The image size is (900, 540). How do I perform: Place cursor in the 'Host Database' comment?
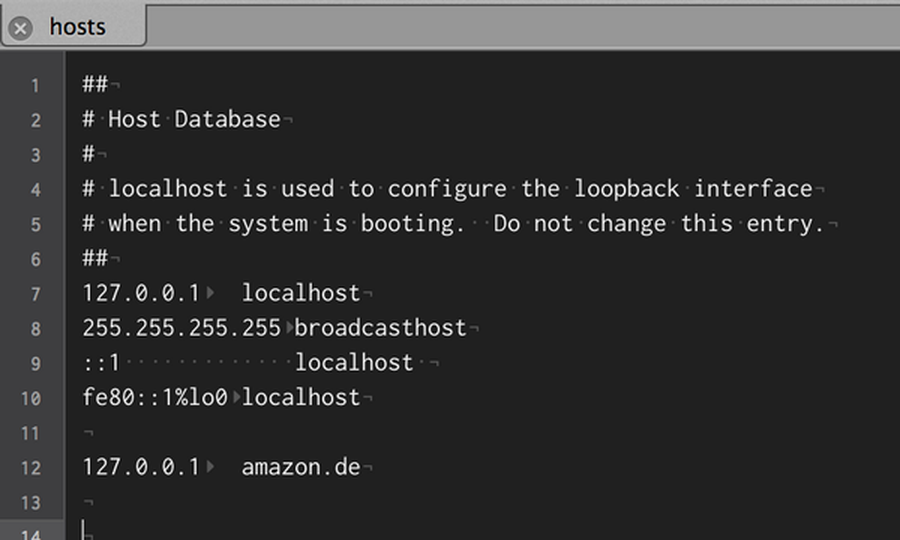click(194, 120)
